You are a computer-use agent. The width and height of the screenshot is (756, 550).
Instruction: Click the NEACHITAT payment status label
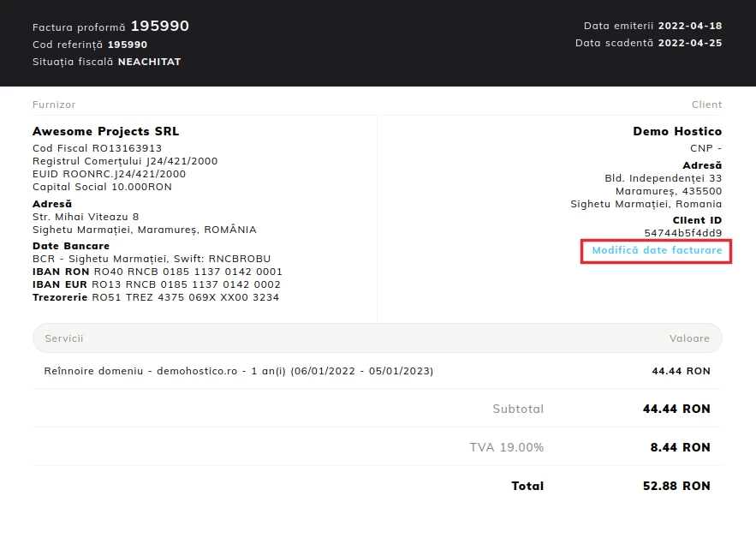click(150, 62)
